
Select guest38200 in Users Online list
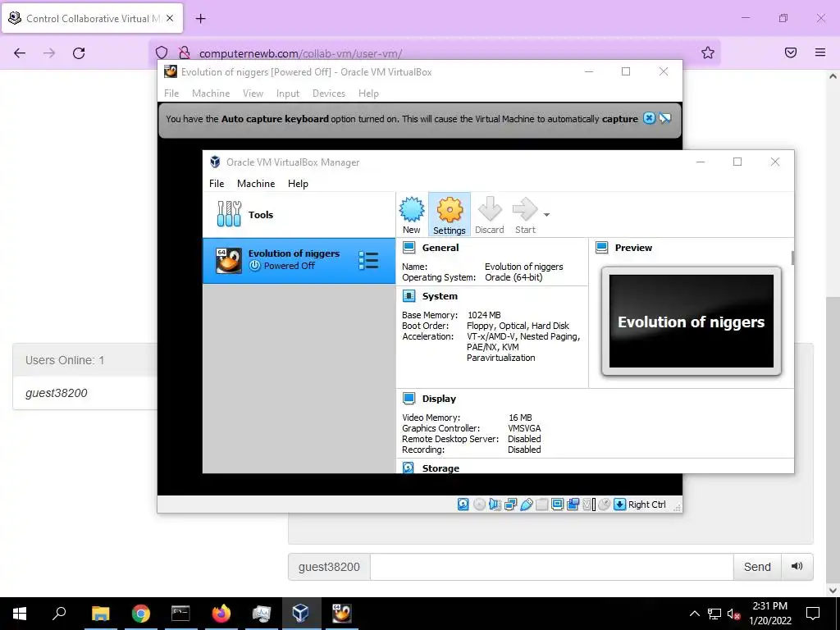pos(57,393)
